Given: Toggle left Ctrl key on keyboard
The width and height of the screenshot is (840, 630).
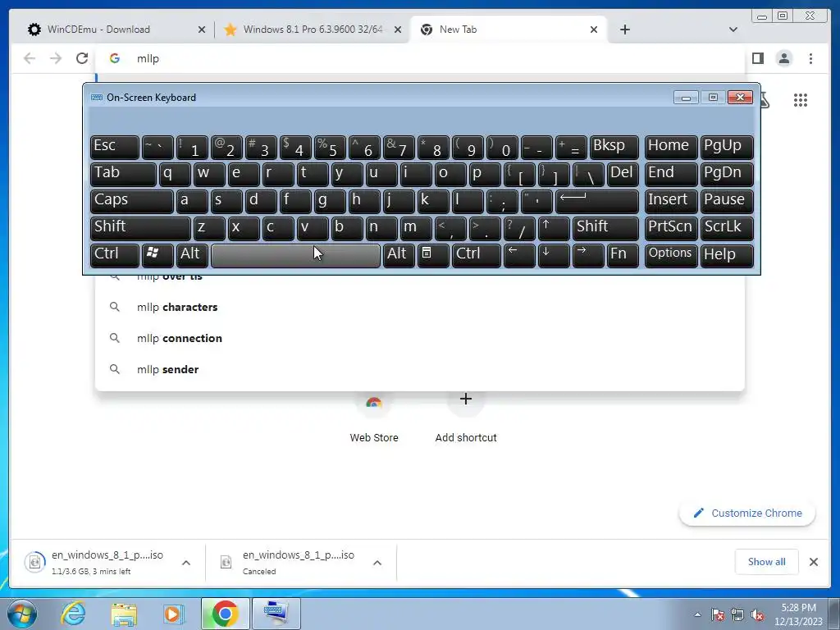Looking at the screenshot, I should [x=115, y=255].
